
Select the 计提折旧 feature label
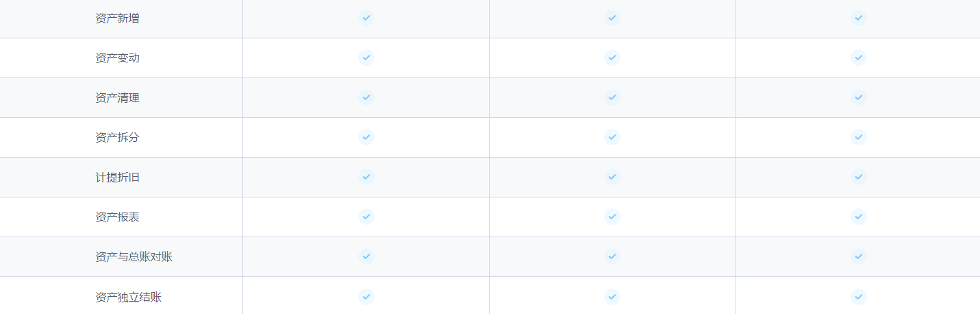tap(117, 178)
